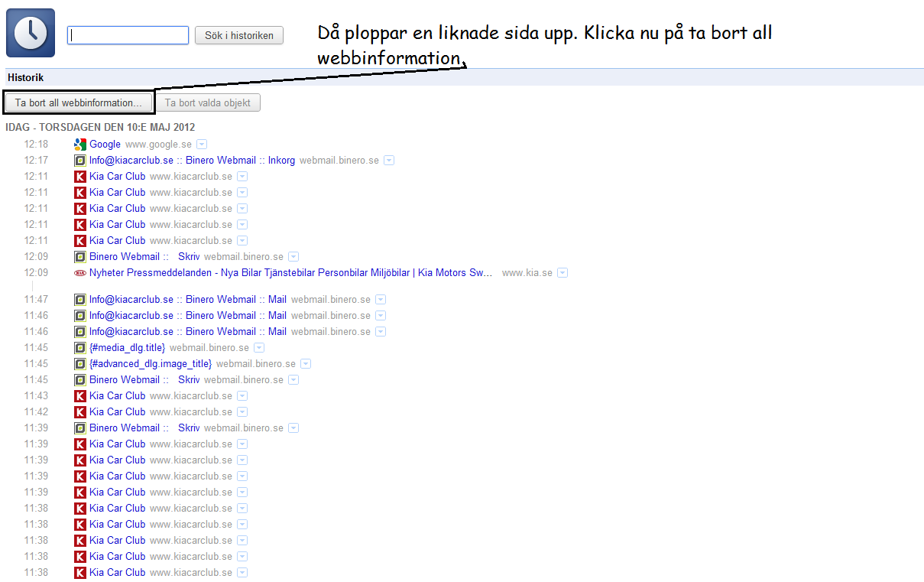Open the {#advanced_dlg.image_title} history link
The height and width of the screenshot is (582, 924).
click(150, 364)
